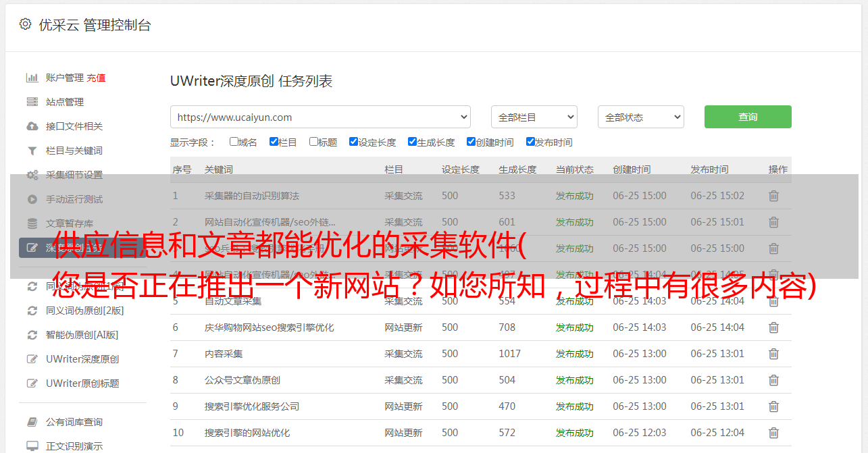Click keyword 内容采集 in row 7
Image resolution: width=868 pixels, height=453 pixels.
pos(224,354)
